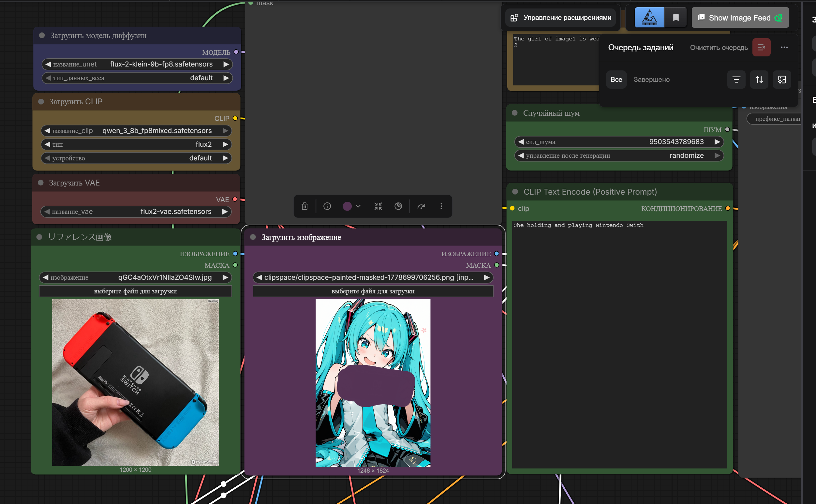Open the устройство dropdown

pos(136,158)
